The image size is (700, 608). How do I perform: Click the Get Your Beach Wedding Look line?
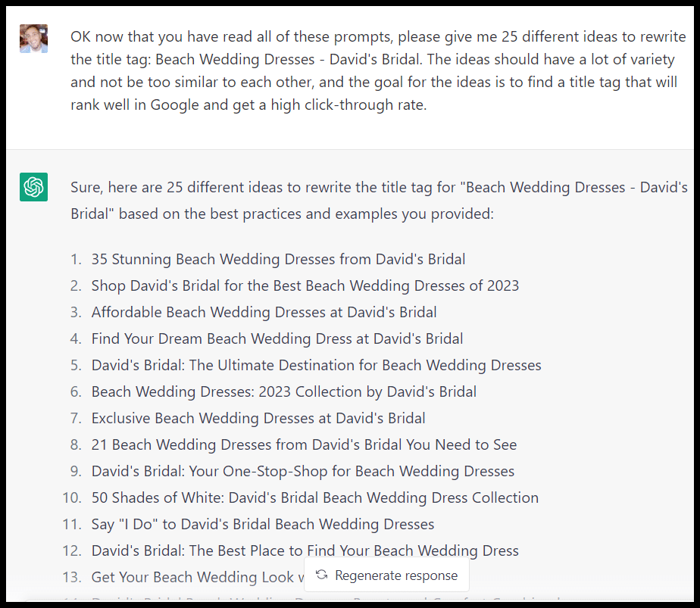[x=195, y=577]
